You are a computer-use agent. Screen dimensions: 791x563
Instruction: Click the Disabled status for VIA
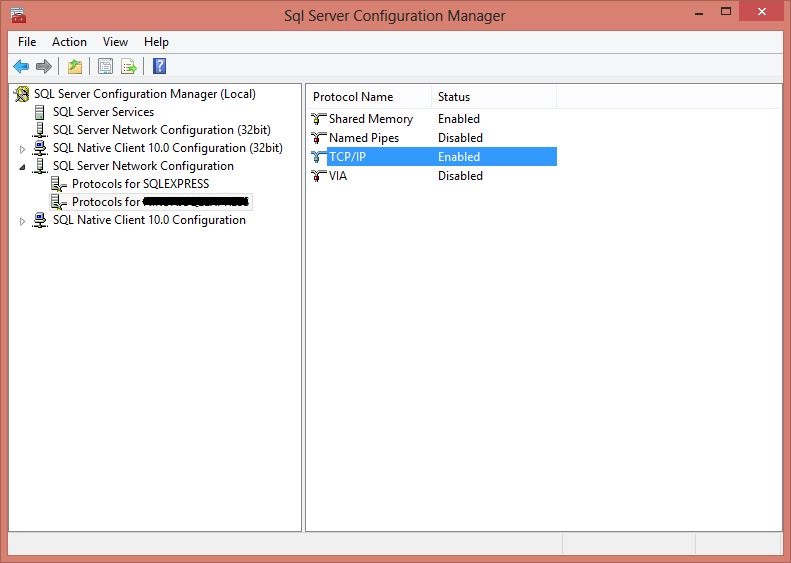pos(460,176)
